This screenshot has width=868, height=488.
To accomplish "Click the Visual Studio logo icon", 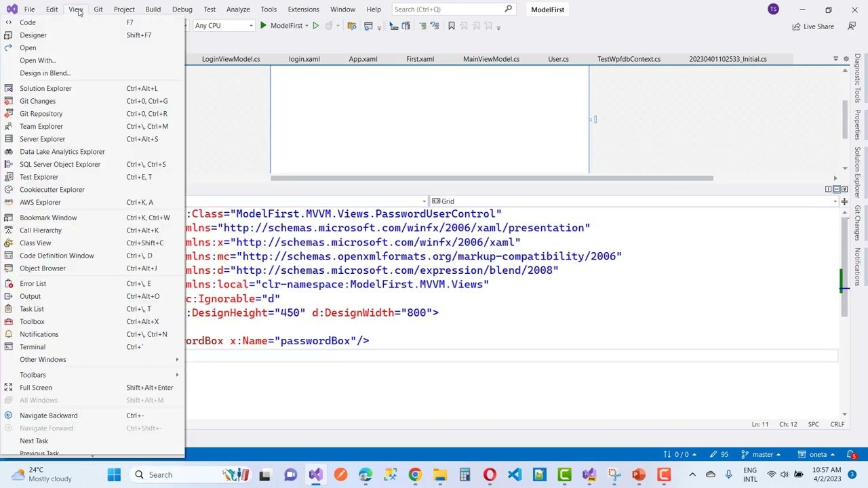I will coord(12,9).
